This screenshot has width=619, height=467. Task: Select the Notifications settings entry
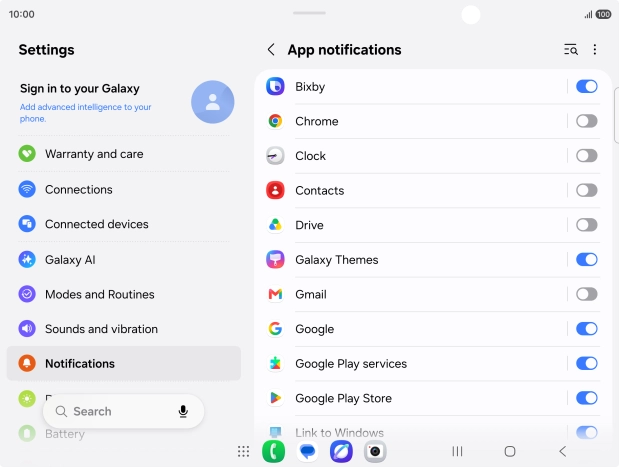tap(124, 363)
